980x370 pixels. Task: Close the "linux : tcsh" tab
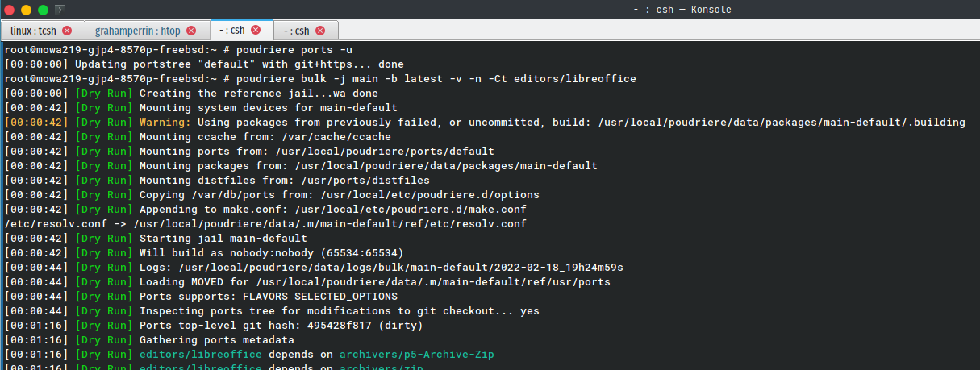tap(67, 31)
